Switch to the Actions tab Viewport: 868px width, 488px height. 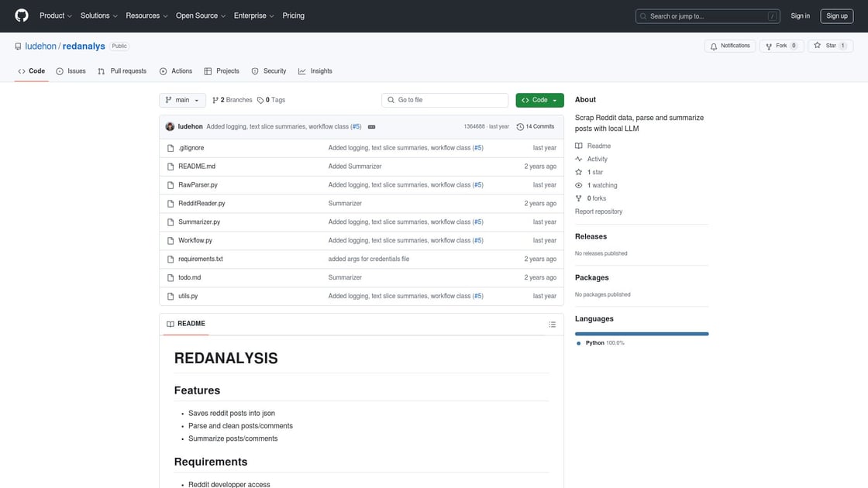coord(176,70)
